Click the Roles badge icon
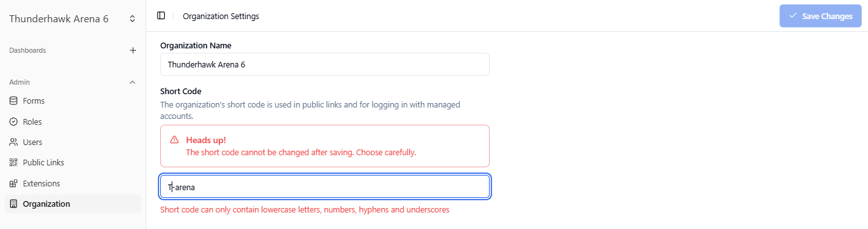 13,121
